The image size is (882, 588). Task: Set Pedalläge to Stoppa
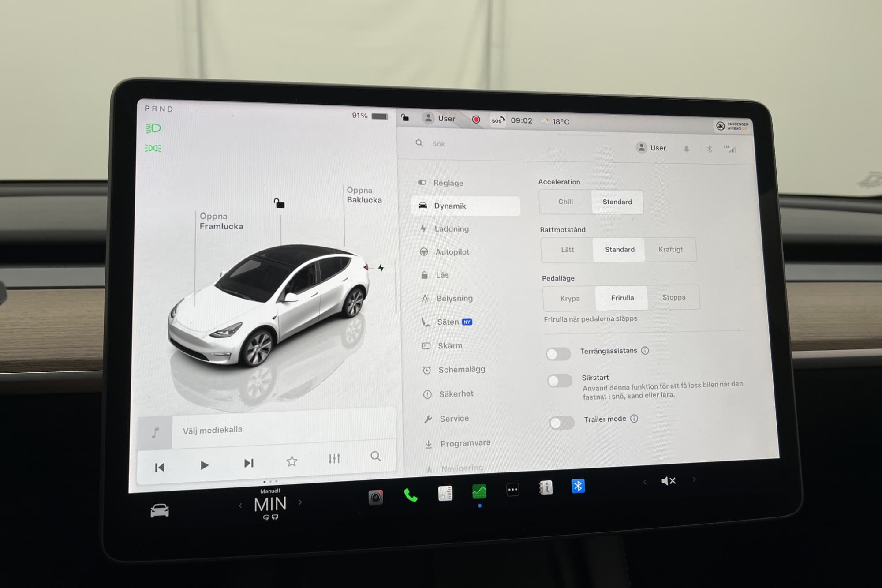point(674,297)
